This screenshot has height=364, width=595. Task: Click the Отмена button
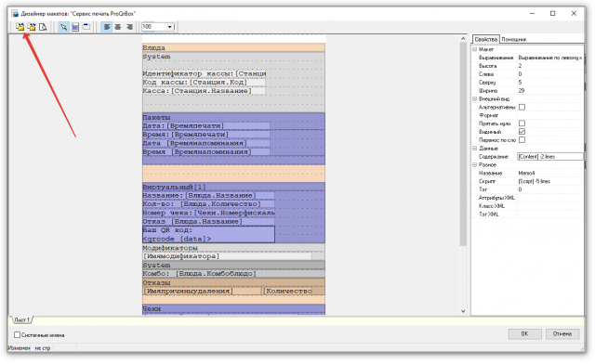tap(562, 334)
